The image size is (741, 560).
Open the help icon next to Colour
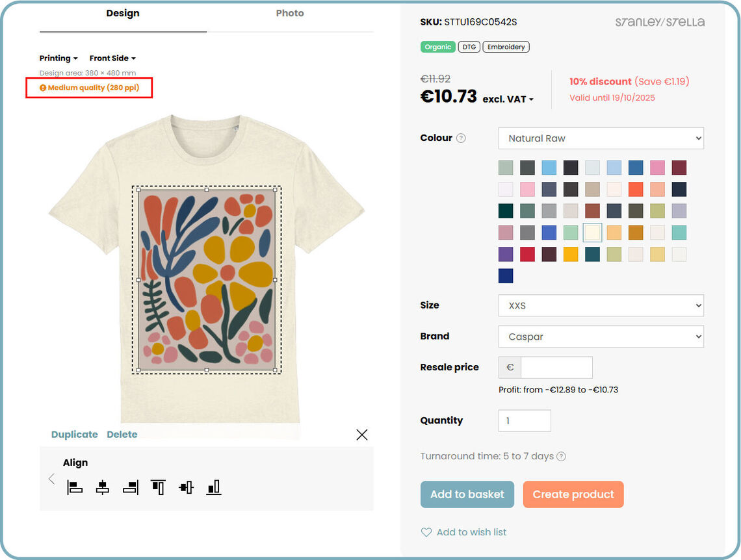click(461, 138)
